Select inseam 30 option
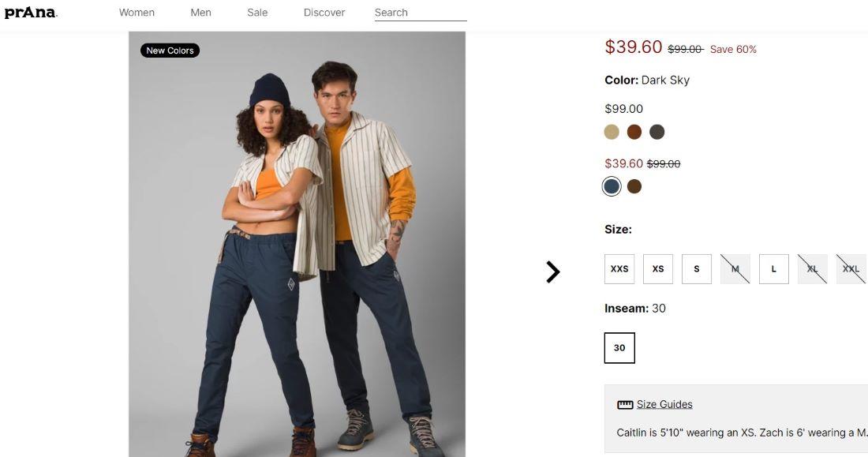The width and height of the screenshot is (868, 457). (619, 348)
